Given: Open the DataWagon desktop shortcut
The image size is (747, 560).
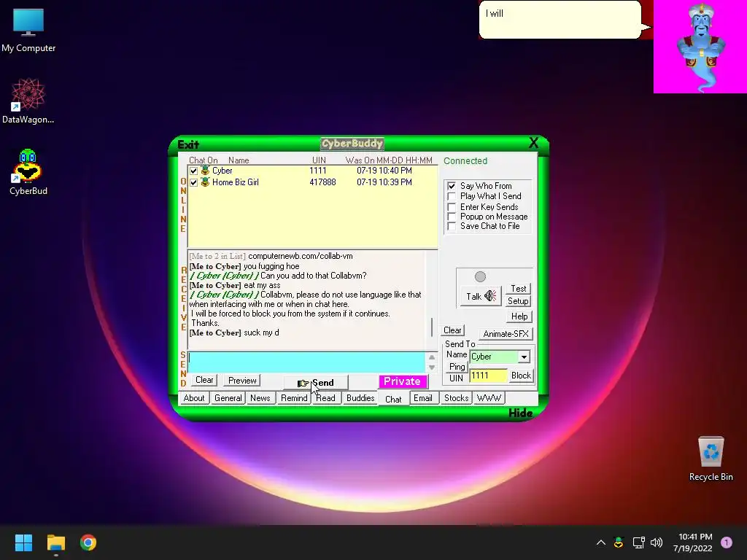Looking at the screenshot, I should click(28, 101).
